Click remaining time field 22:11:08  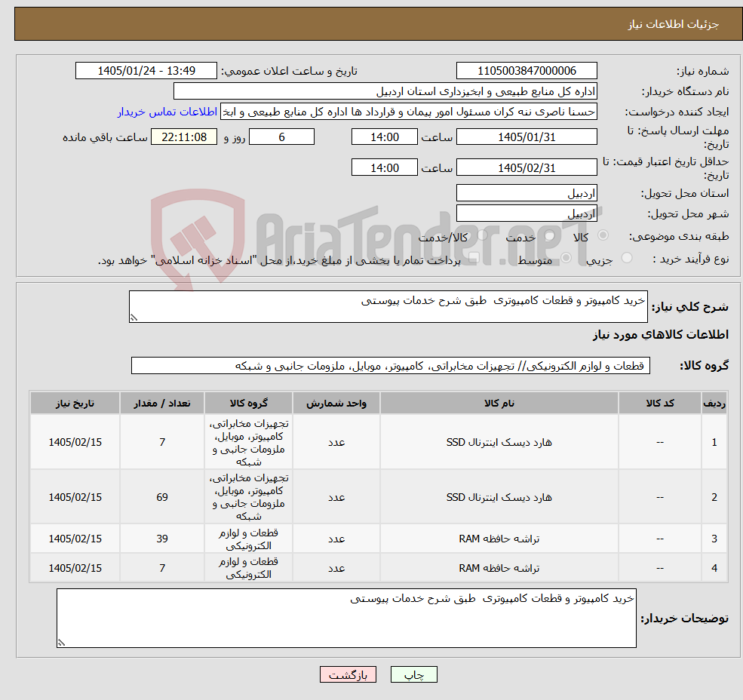pos(184,137)
